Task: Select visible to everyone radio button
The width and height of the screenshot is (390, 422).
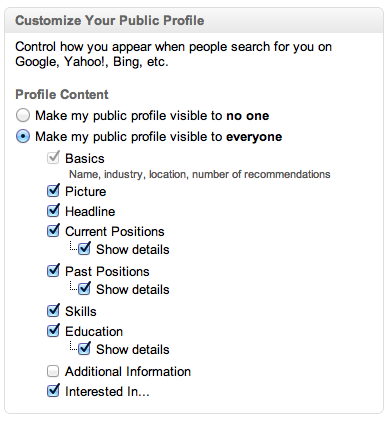Action: pos(23,136)
